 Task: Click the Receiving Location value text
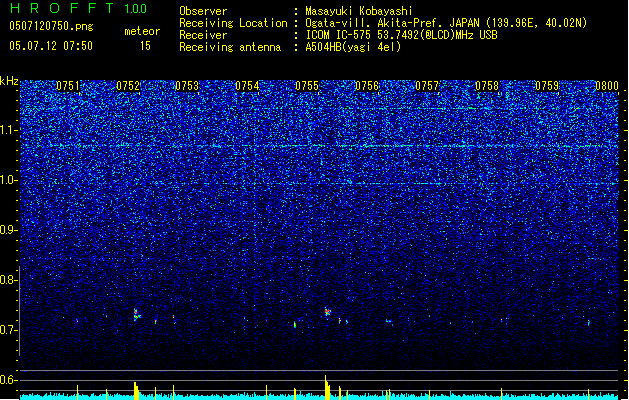[446, 23]
